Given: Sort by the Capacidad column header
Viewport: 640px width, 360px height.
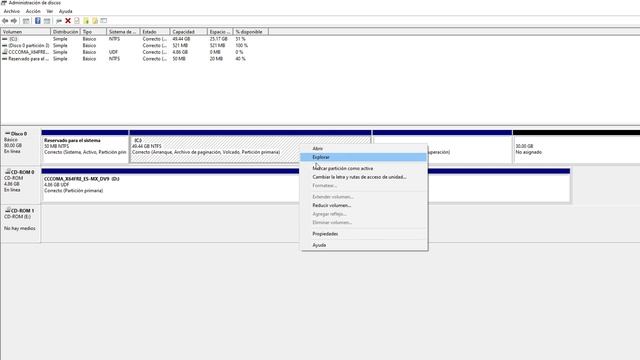Looking at the screenshot, I should click(189, 32).
